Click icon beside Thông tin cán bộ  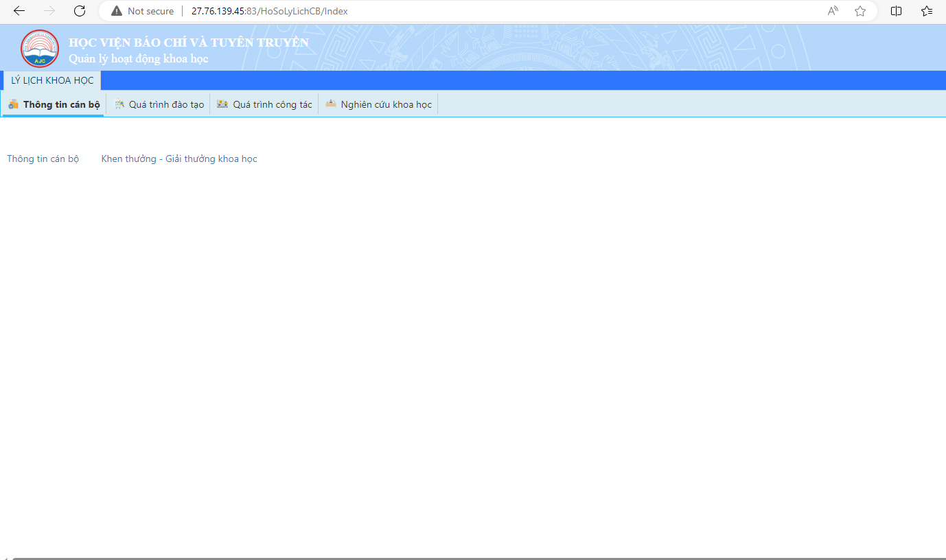point(13,104)
